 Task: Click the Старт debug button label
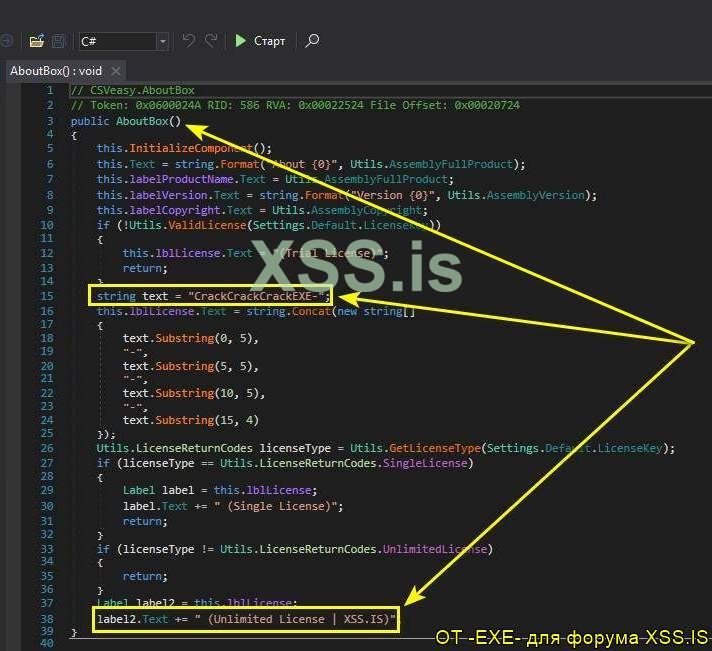[269, 41]
